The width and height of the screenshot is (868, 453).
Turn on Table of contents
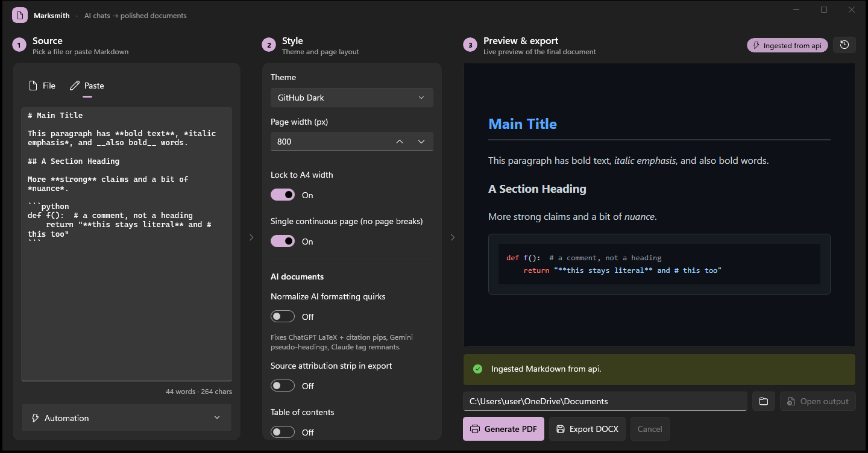pos(283,432)
